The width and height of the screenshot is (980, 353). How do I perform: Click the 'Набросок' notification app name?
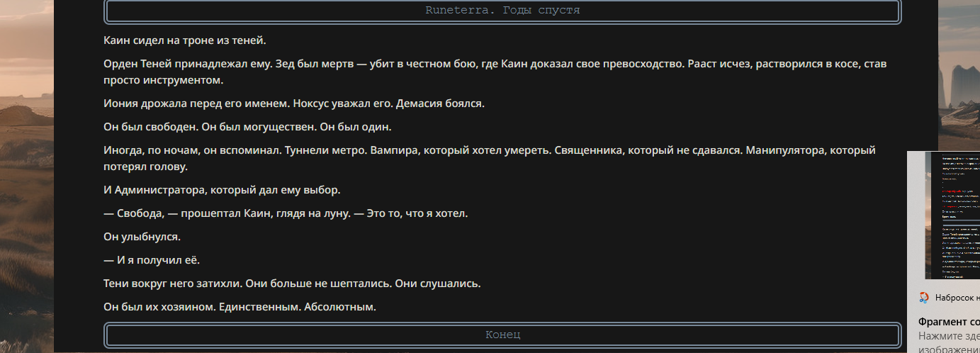[957, 298]
